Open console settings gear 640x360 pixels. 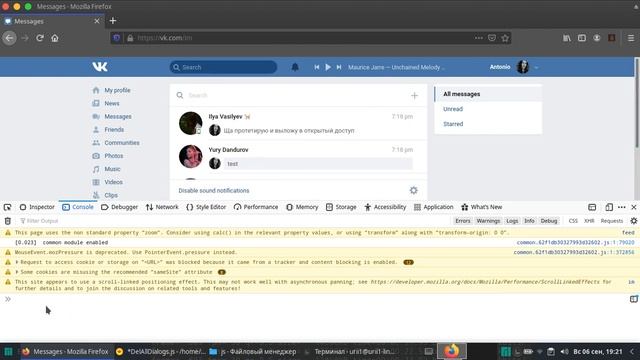pyautogui.click(x=633, y=221)
